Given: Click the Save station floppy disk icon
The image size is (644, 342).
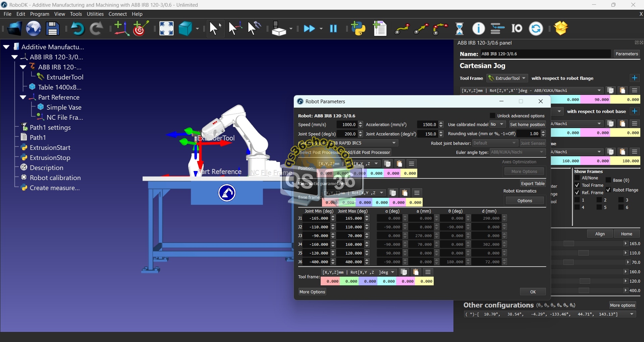Looking at the screenshot, I should (x=53, y=29).
